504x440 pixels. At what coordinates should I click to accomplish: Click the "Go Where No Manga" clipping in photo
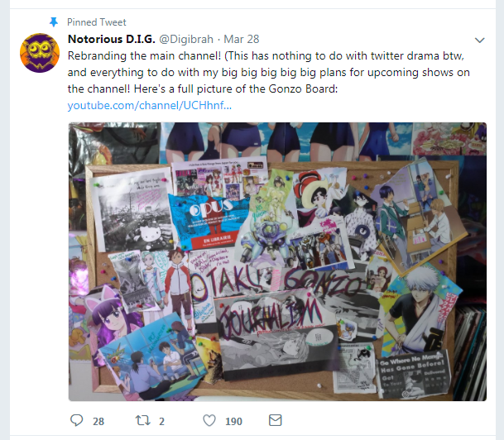pos(413,374)
